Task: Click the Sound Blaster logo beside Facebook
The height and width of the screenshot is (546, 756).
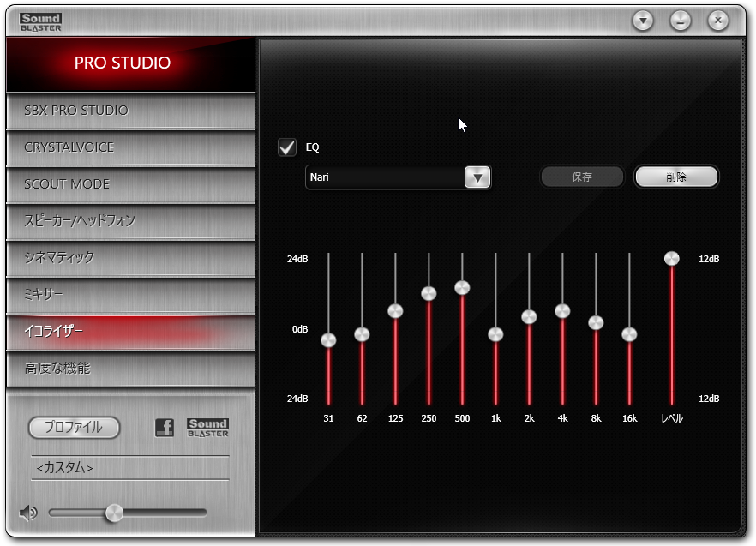Action: pyautogui.click(x=207, y=428)
